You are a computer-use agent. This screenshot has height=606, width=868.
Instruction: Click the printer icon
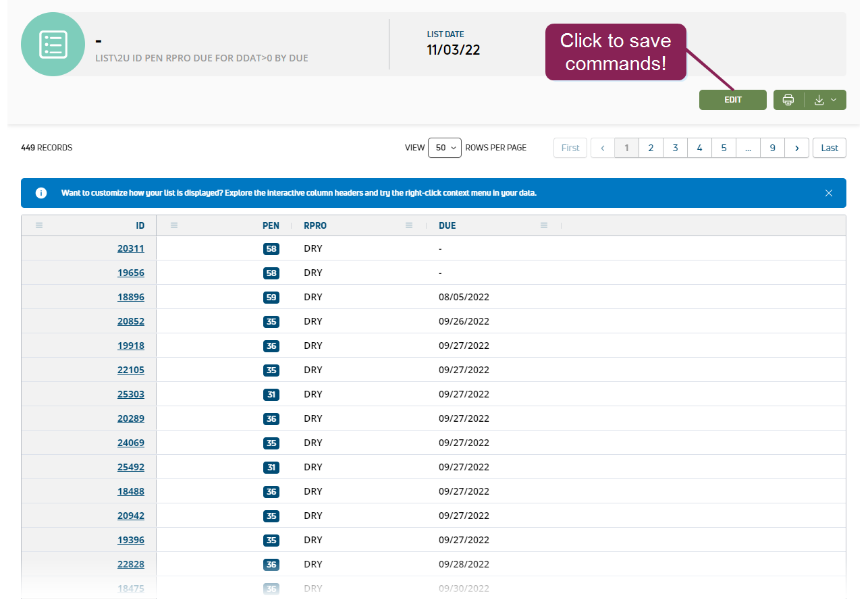(x=788, y=100)
